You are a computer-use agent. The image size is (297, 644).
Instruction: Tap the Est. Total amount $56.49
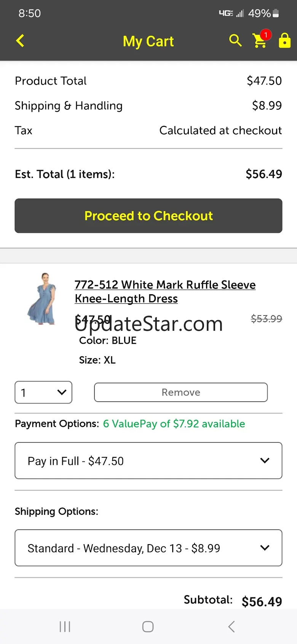264,174
